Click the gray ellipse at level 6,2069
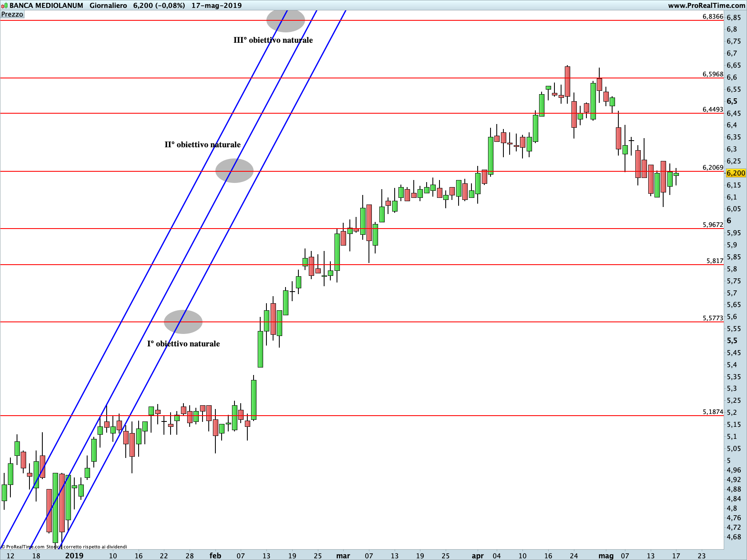The image size is (747, 560). tap(234, 171)
